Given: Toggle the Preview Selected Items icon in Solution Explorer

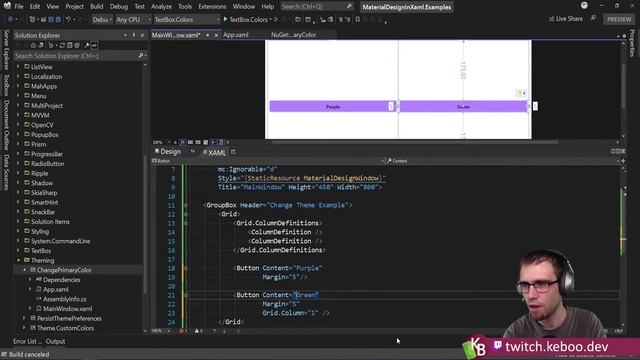Looking at the screenshot, I should [x=94, y=45].
